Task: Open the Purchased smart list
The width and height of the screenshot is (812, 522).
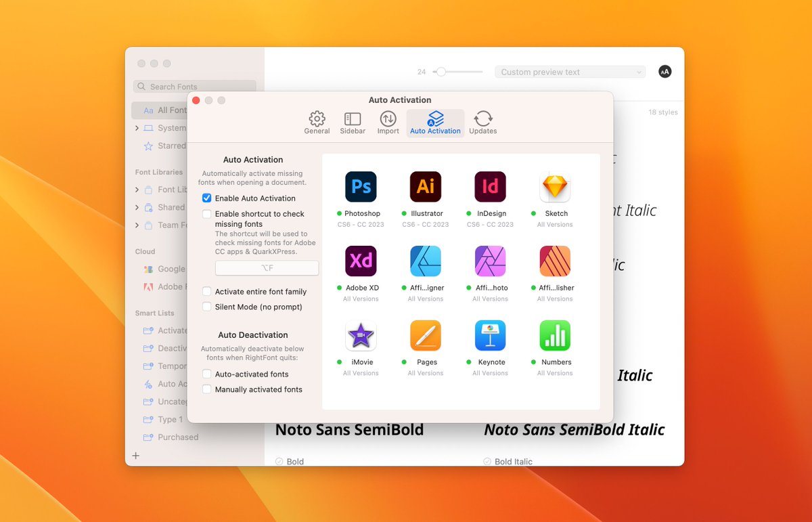Action: (x=171, y=437)
